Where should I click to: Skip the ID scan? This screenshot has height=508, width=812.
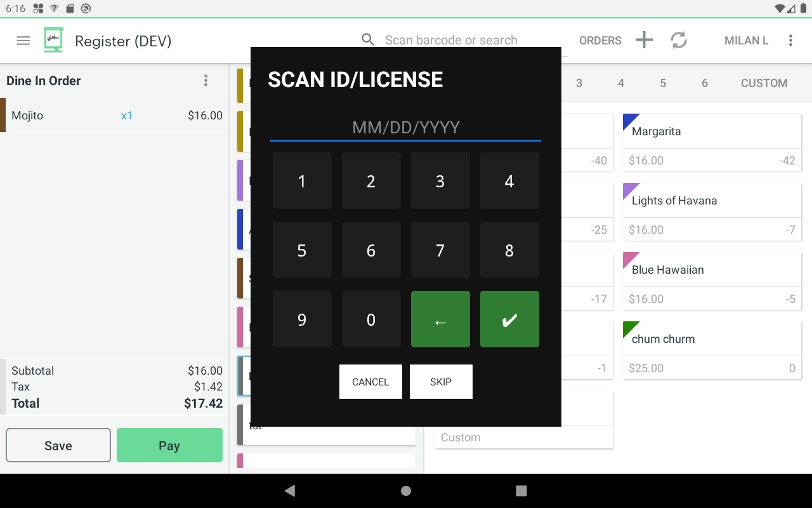click(x=441, y=382)
